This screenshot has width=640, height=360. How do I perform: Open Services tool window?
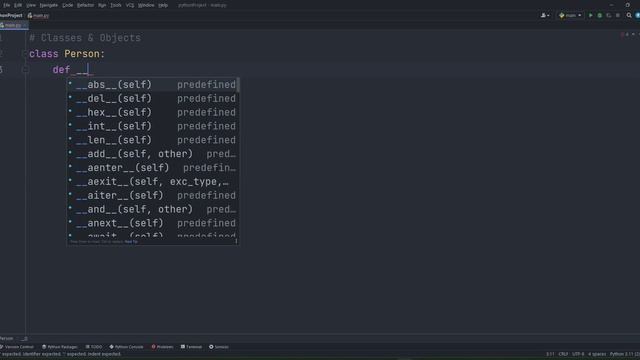219,347
